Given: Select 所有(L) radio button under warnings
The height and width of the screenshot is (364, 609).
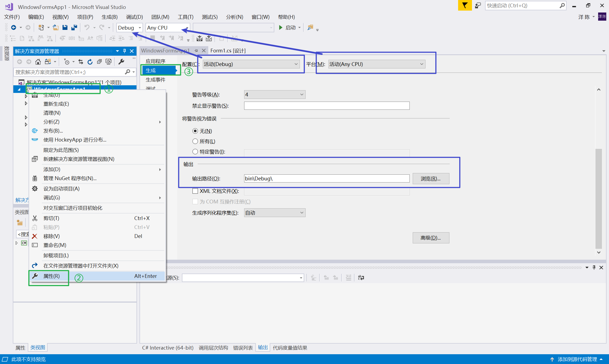Looking at the screenshot, I should [x=195, y=141].
